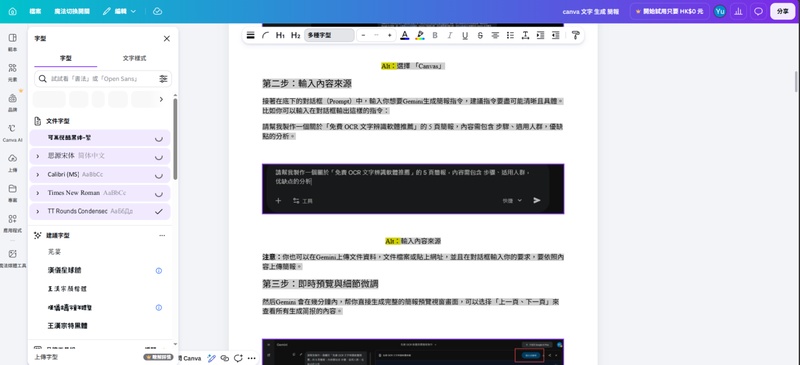Click the 分享 share button

pos(782,11)
